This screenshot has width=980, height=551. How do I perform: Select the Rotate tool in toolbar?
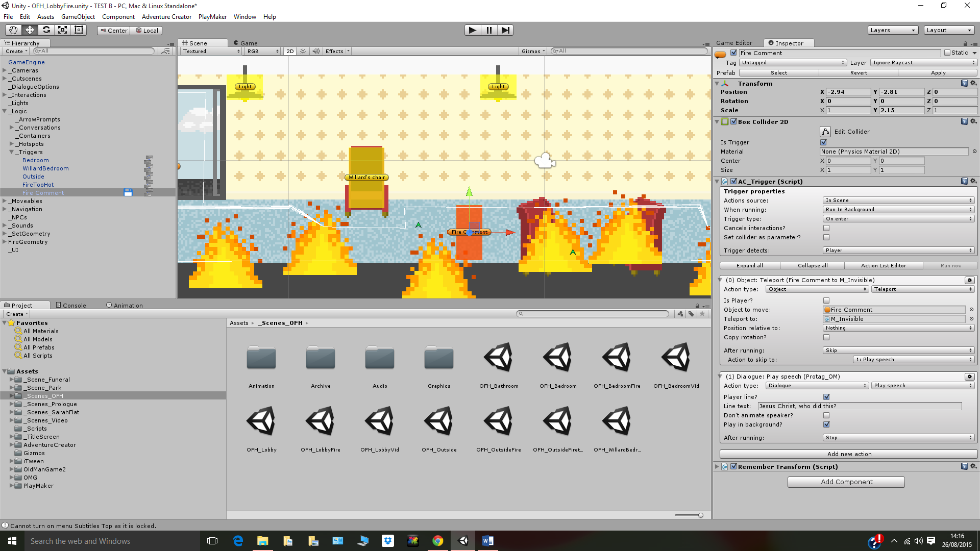pos(46,30)
